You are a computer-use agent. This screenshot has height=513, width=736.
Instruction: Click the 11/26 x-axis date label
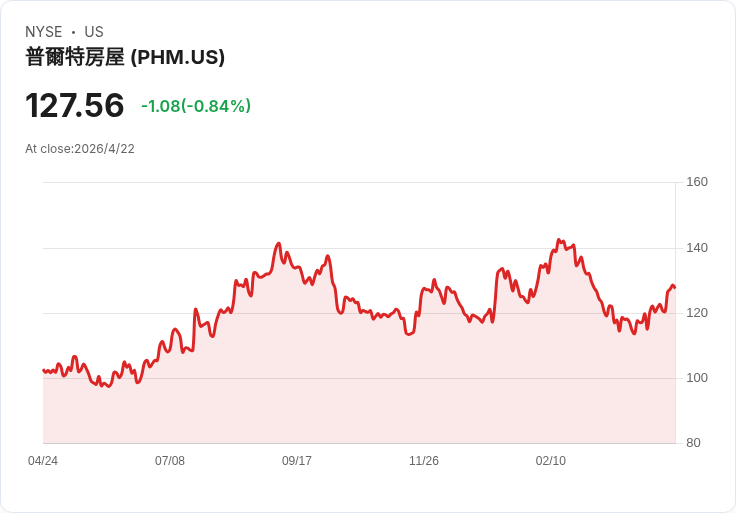tap(424, 461)
